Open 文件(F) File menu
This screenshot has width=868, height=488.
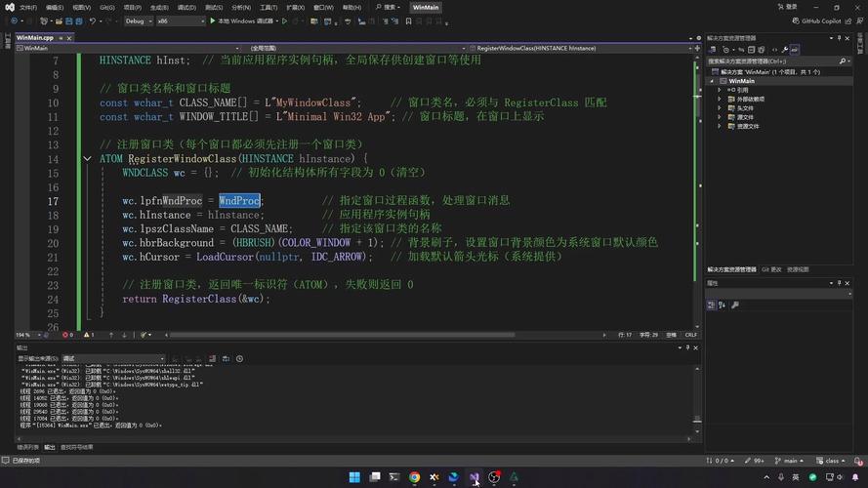pyautogui.click(x=28, y=7)
